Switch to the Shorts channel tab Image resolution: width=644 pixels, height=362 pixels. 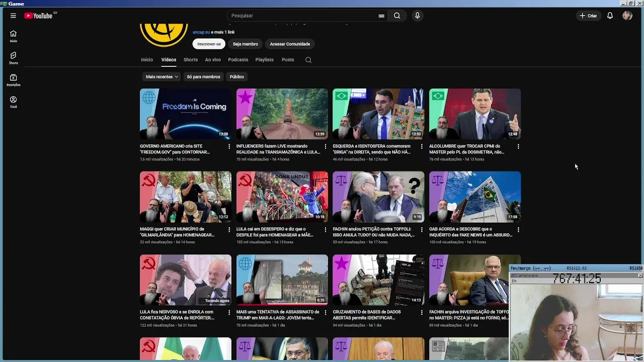coord(191,60)
